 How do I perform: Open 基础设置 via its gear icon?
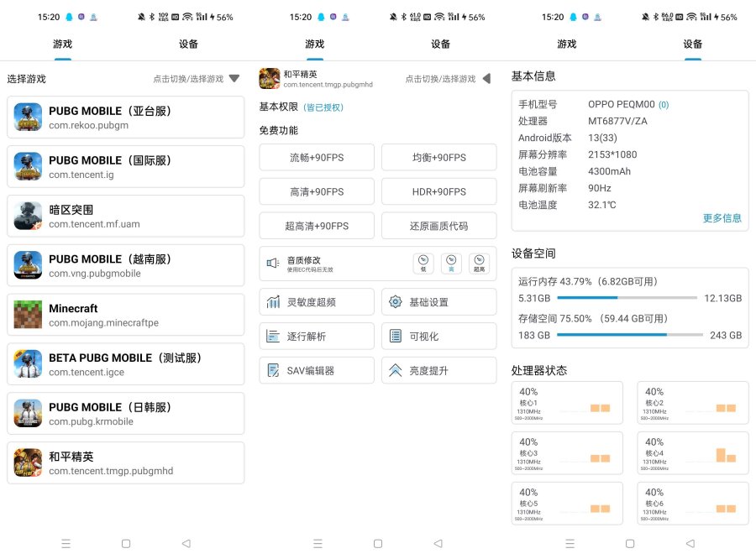395,302
